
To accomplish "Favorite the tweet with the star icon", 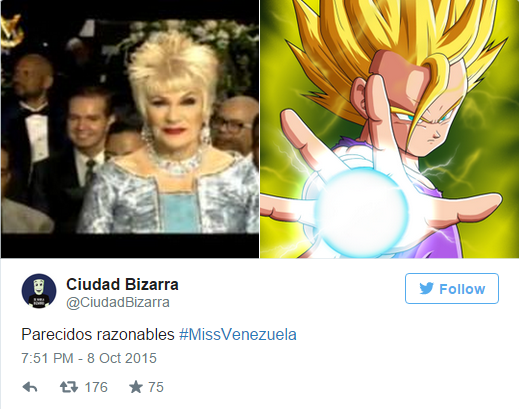I will pos(136,387).
